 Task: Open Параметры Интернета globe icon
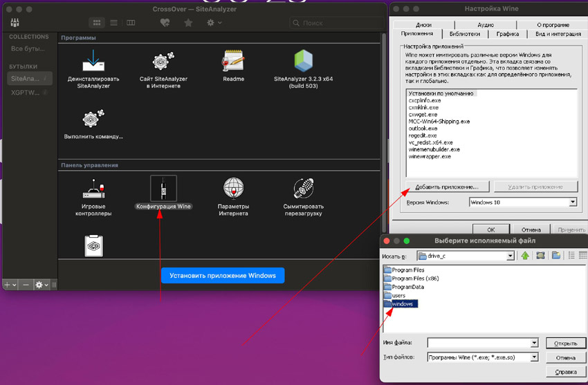tap(233, 188)
